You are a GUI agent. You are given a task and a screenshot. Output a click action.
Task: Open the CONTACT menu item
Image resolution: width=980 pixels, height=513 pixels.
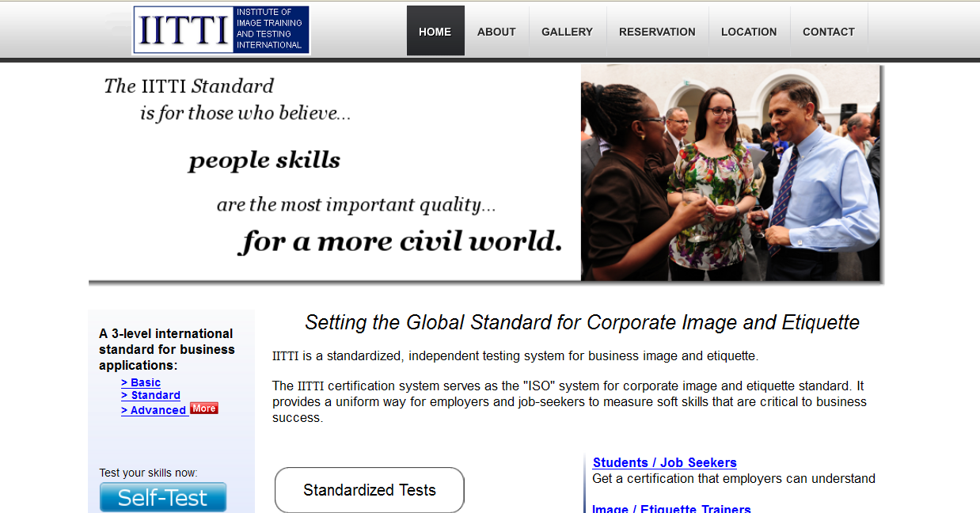pos(829,31)
